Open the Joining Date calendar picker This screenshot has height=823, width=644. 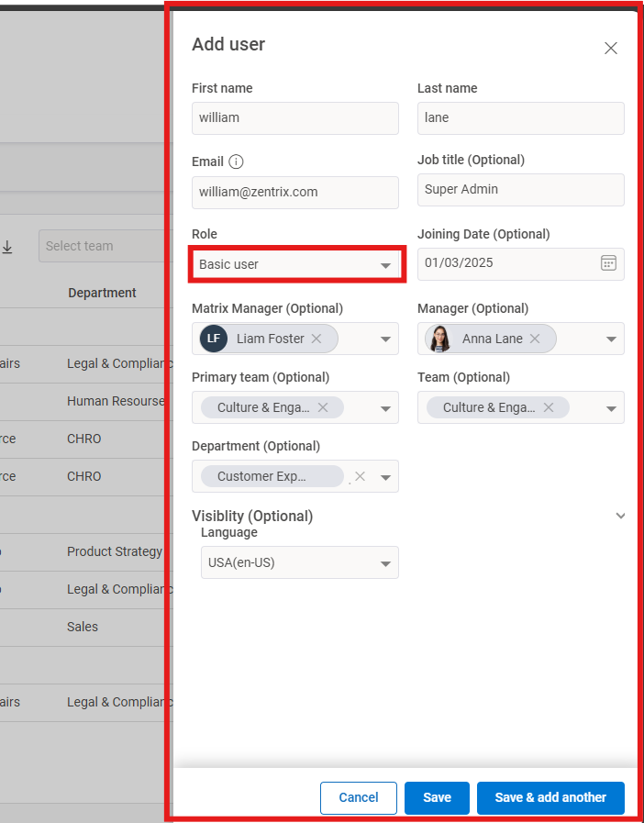(x=608, y=263)
